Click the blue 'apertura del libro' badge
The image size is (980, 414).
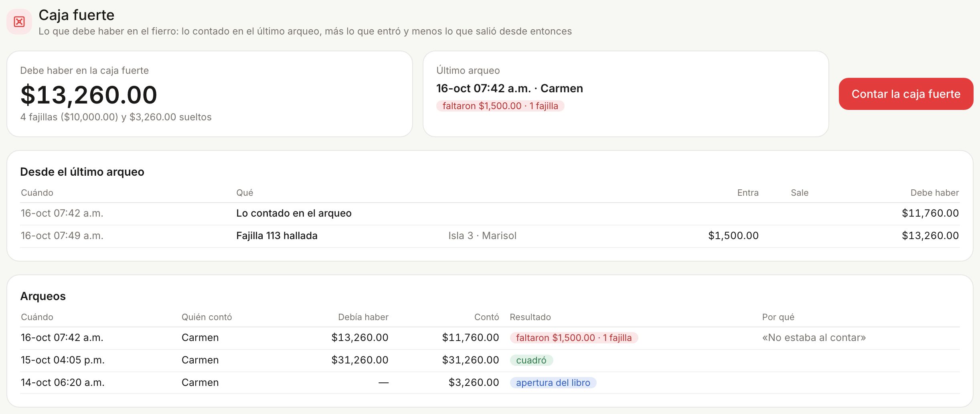(x=553, y=383)
